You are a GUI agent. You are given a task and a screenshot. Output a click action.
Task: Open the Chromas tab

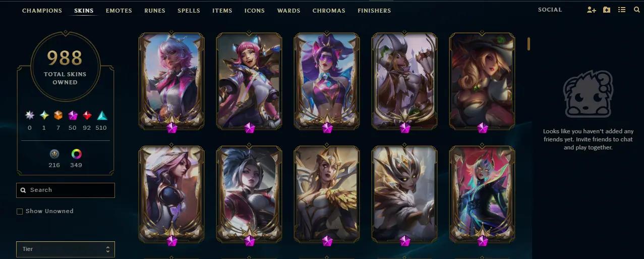(329, 11)
